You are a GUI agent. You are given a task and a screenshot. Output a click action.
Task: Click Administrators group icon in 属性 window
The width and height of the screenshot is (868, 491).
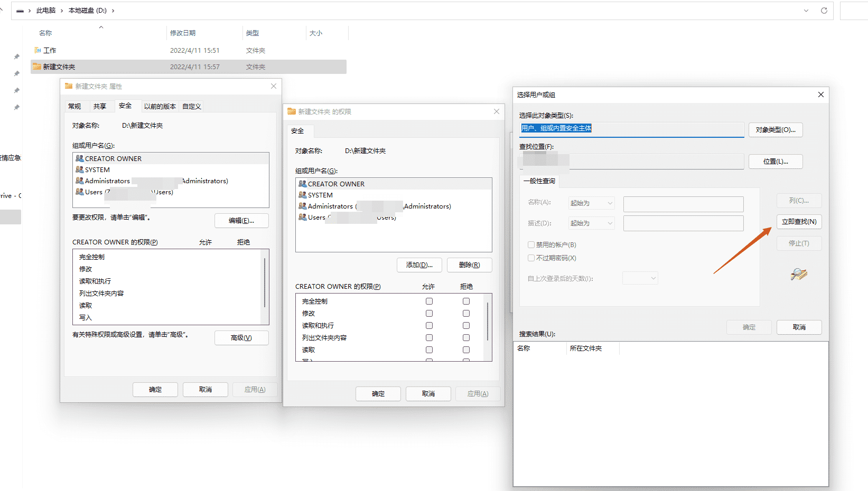[80, 181]
